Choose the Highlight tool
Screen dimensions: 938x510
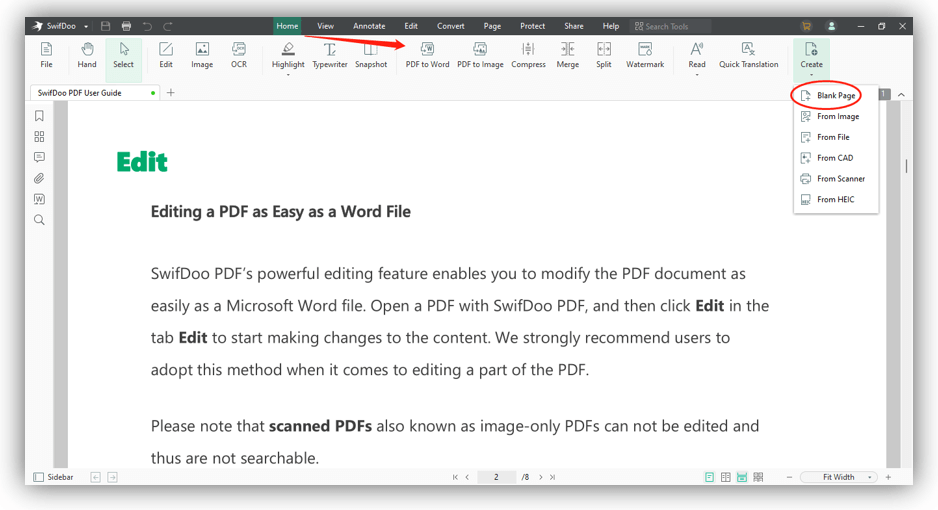coord(288,56)
